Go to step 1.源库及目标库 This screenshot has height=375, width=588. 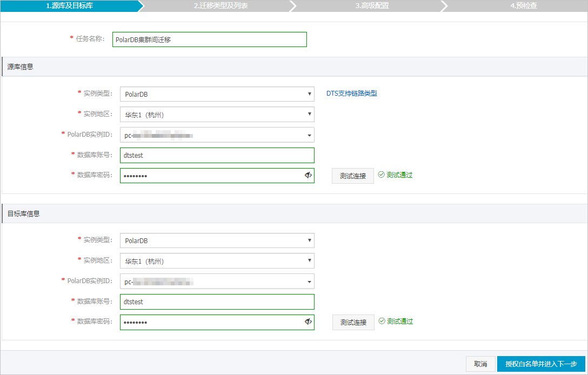[x=70, y=5]
